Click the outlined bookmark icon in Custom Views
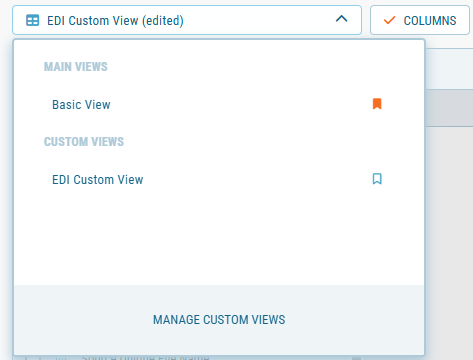The width and height of the screenshot is (473, 360). [x=377, y=179]
